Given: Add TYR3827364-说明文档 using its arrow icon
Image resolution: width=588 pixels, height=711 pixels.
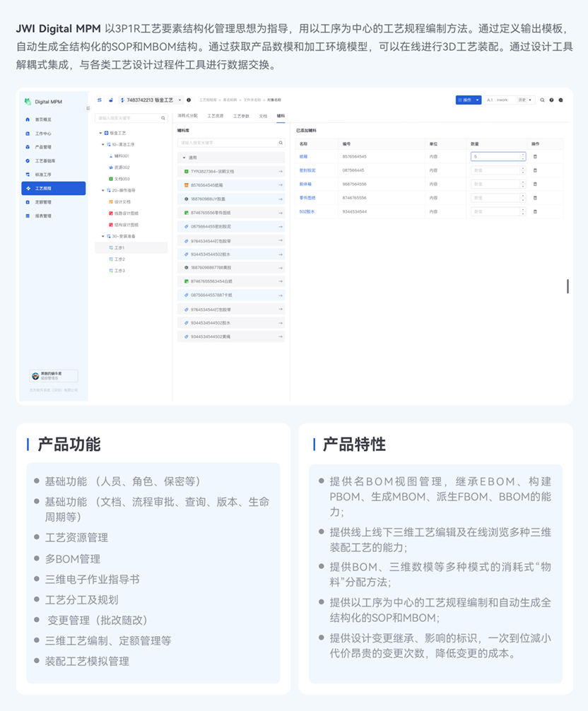Looking at the screenshot, I should click(280, 172).
